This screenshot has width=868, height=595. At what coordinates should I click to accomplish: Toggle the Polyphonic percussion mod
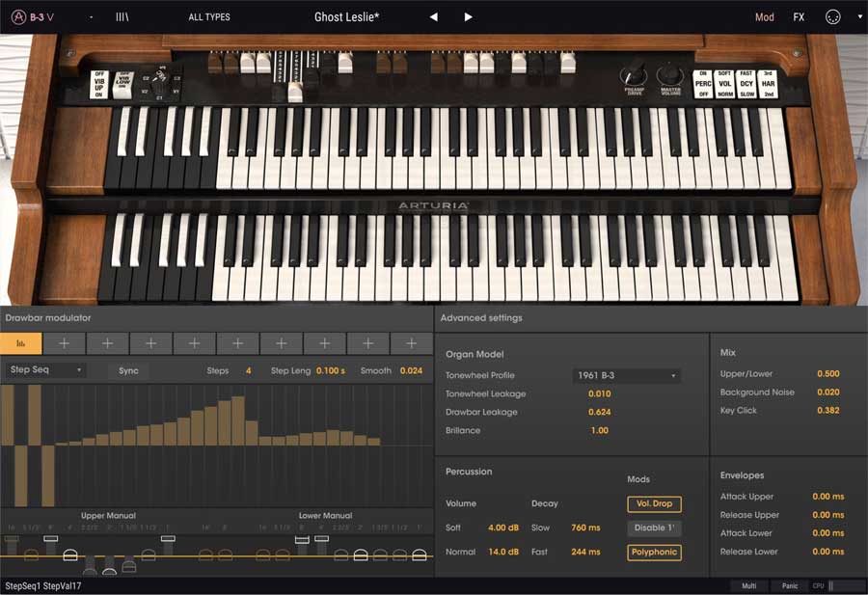654,553
